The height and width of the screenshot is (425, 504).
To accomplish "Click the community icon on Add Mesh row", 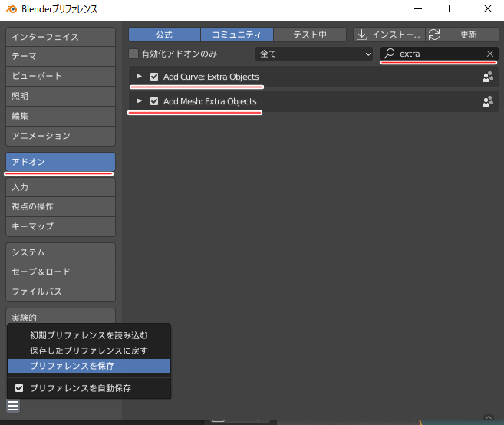I will click(487, 101).
